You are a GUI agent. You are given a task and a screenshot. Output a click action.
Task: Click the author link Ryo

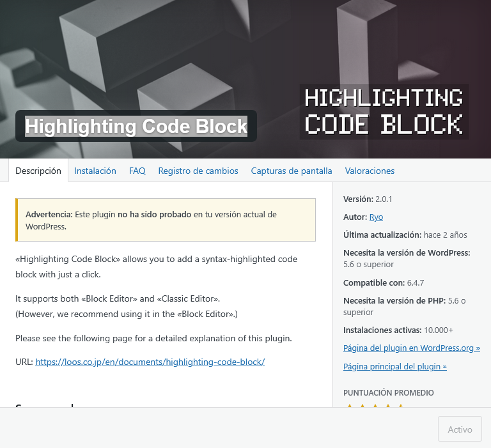click(x=376, y=217)
